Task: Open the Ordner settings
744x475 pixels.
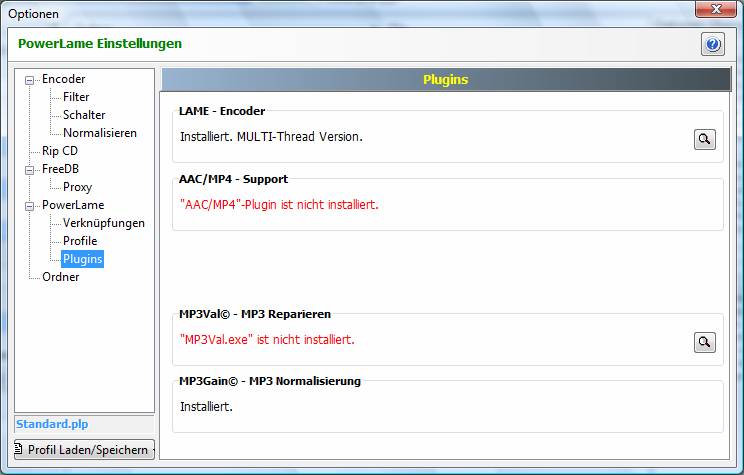Action: [60, 277]
